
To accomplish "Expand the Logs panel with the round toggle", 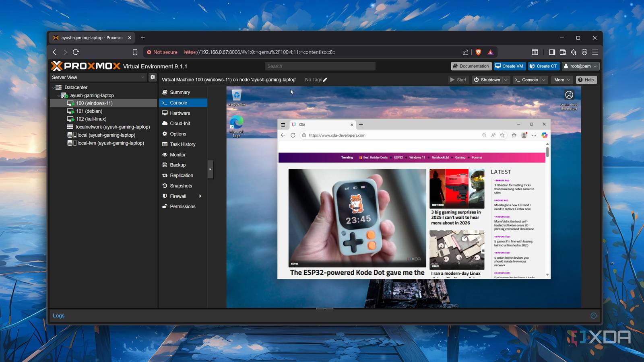I will [593, 316].
